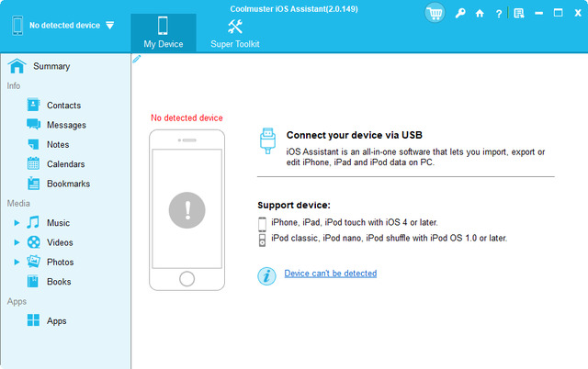
Task: Switch to the Super Toolkit tab
Action: click(x=234, y=31)
